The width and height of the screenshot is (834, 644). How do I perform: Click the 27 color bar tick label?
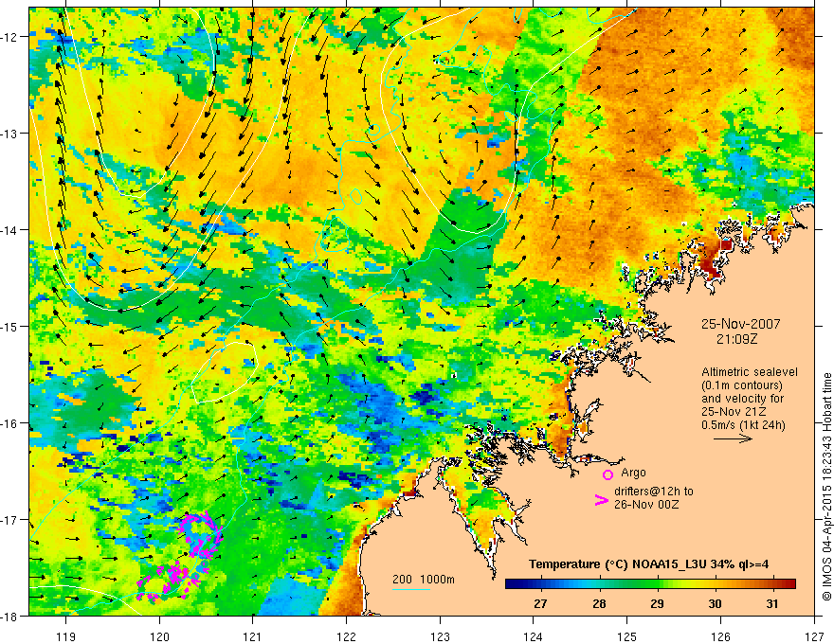point(540,603)
